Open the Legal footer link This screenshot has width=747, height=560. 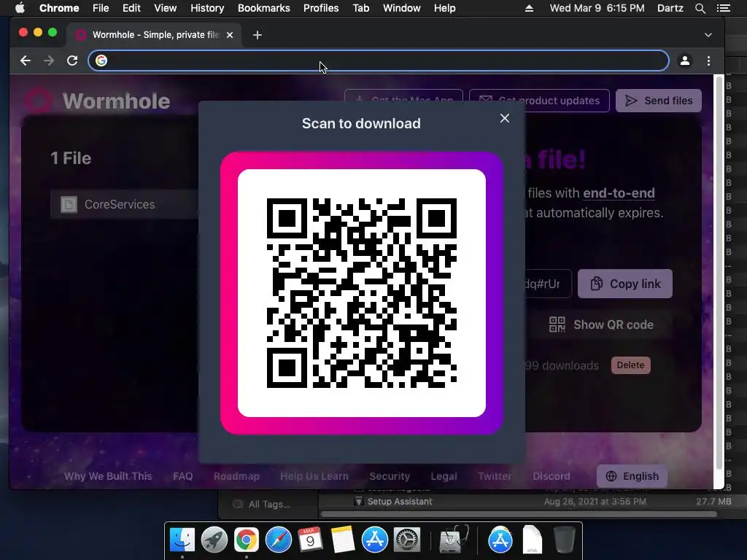[444, 476]
